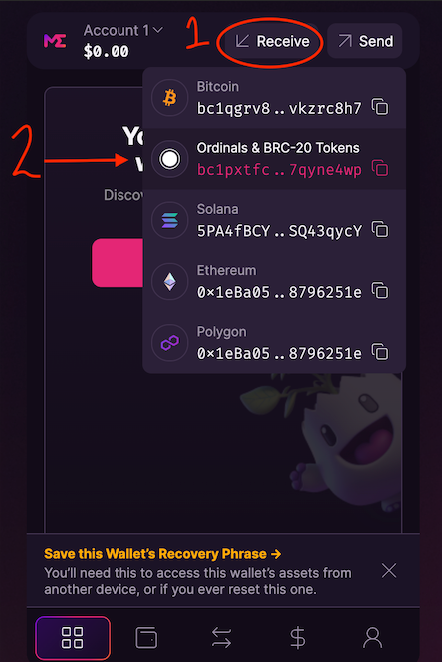Viewport: 442px width, 662px height.
Task: Copy the Ordinals & BRC-20 address
Action: (x=380, y=168)
